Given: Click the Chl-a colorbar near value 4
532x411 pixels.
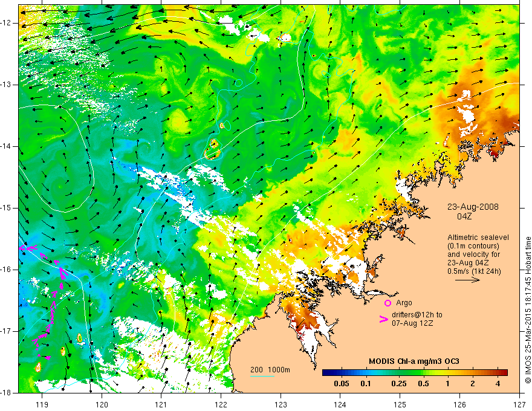Looking at the screenshot, I should click(498, 372).
